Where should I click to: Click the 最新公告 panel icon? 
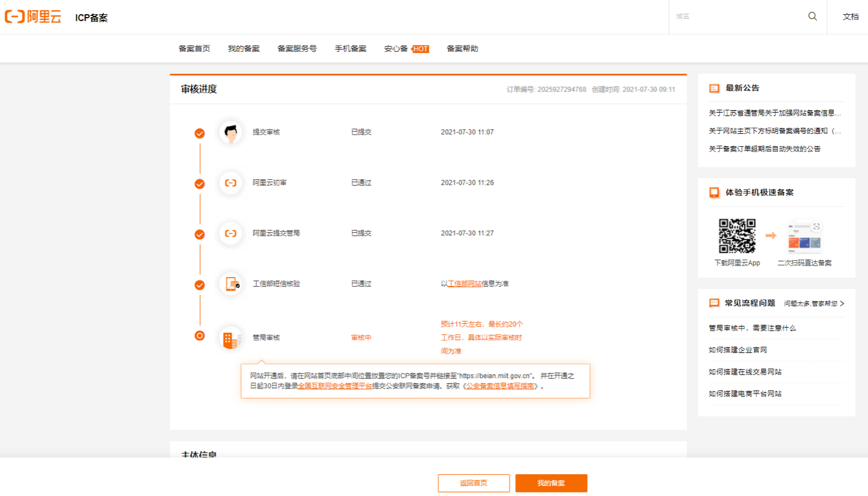pyautogui.click(x=714, y=88)
